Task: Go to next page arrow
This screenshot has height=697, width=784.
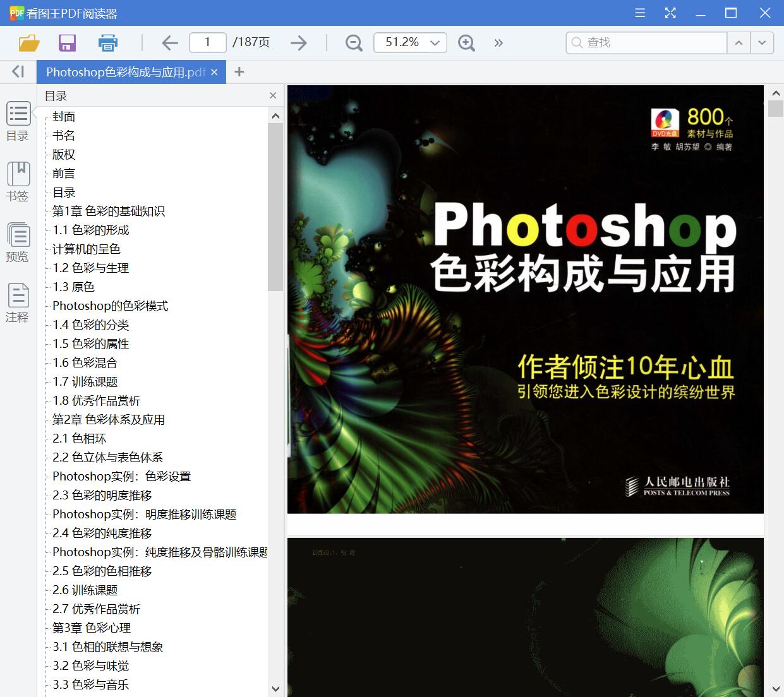Action: [x=299, y=42]
